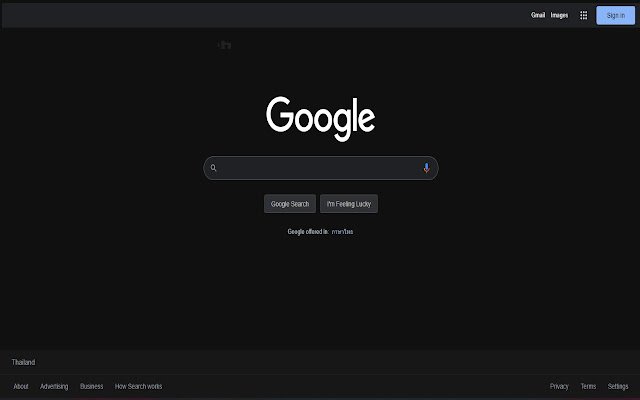Click the magnifier icon in the search box
Screen dimensions: 640x400
(213, 168)
